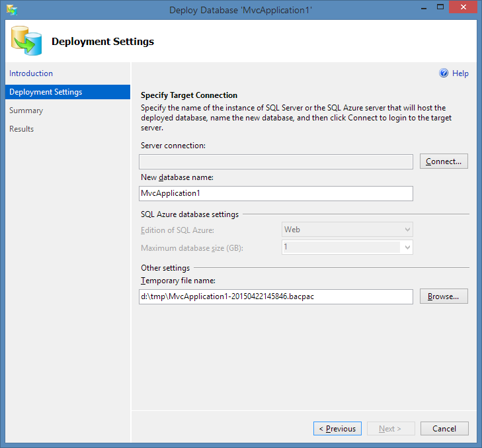The height and width of the screenshot is (448, 482).
Task: Click the database deployment icon in the header
Action: pos(25,41)
